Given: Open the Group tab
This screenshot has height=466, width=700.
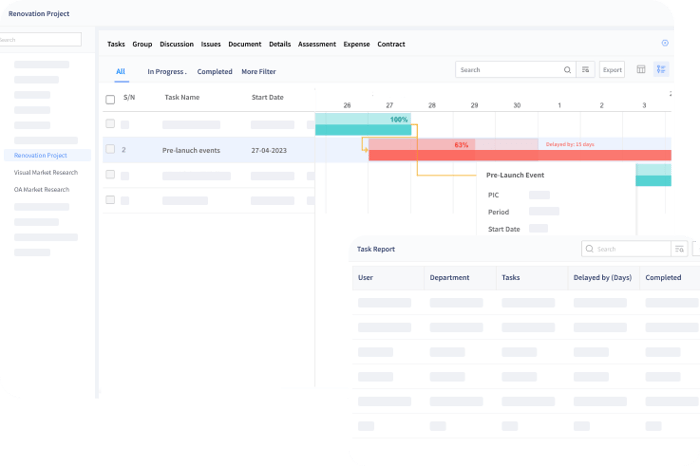Looking at the screenshot, I should [142, 44].
